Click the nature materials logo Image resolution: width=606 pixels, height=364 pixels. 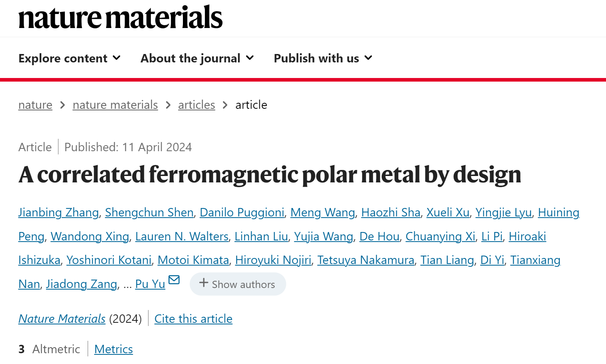click(120, 17)
